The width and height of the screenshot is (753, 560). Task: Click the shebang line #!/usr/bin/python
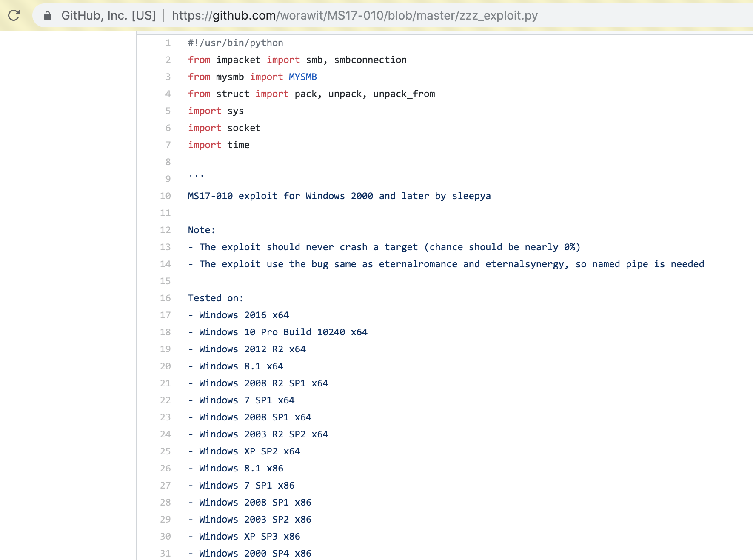(236, 43)
